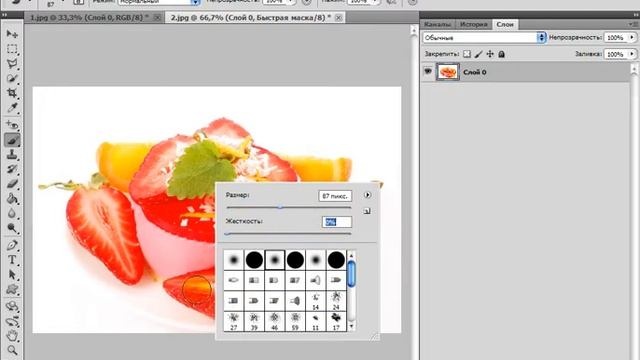Viewport: 640px width, 360px height.
Task: Close the 2.jpg document tab
Action: pos(338,18)
